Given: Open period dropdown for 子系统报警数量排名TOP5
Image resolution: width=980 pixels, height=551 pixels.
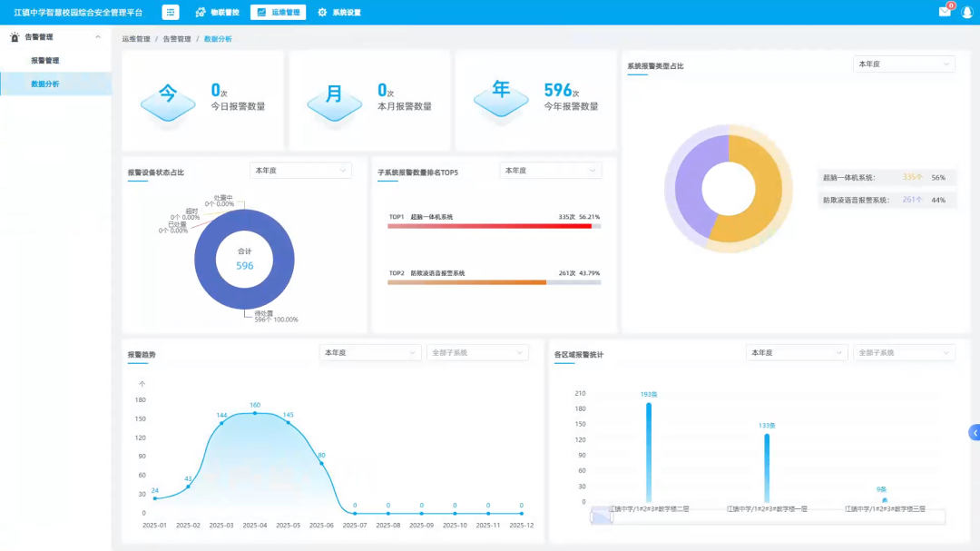Looking at the screenshot, I should click(550, 171).
